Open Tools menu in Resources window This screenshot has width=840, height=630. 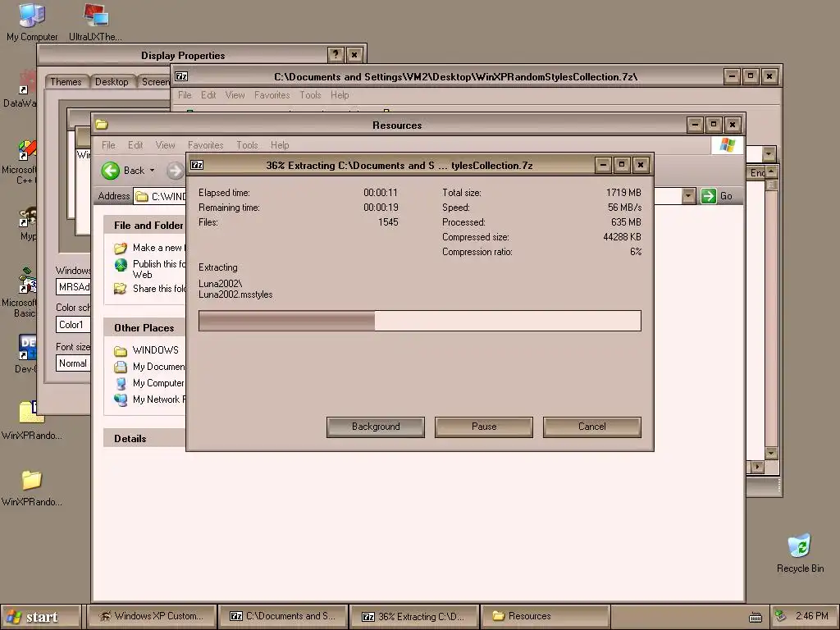[x=247, y=145]
